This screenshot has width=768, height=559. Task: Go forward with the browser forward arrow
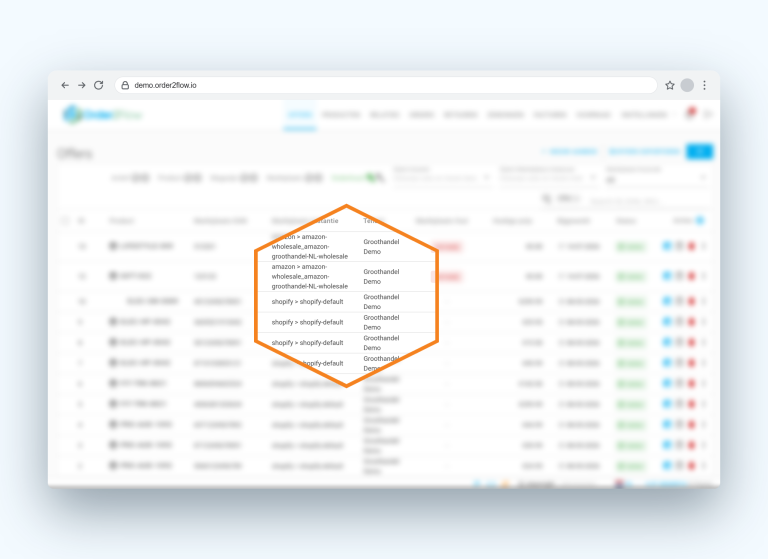(x=82, y=85)
